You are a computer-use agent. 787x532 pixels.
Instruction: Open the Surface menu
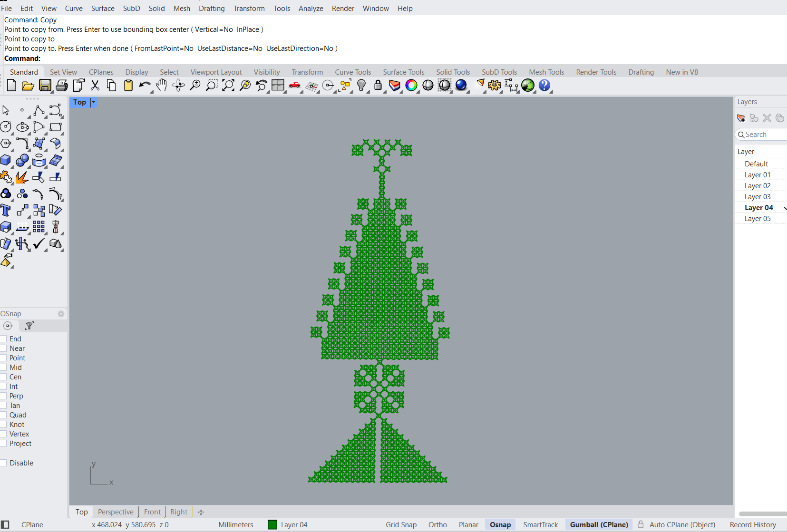point(103,9)
